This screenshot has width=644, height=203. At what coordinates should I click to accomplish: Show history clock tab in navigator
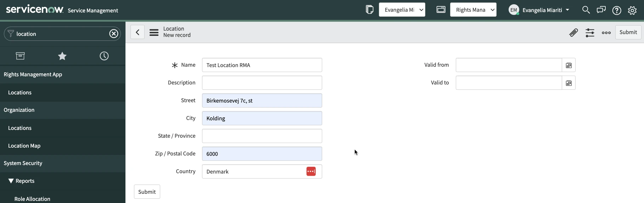click(104, 56)
